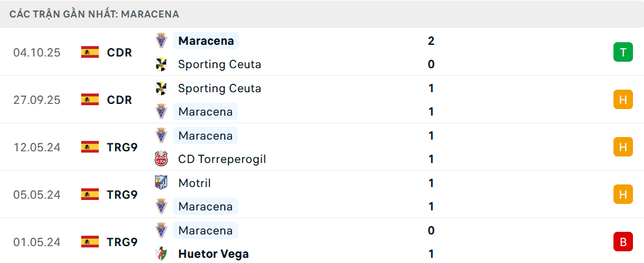Screen dimensions: 644x263
Task: Click Spain flag on 01.05.24 row
Action: pos(90,242)
